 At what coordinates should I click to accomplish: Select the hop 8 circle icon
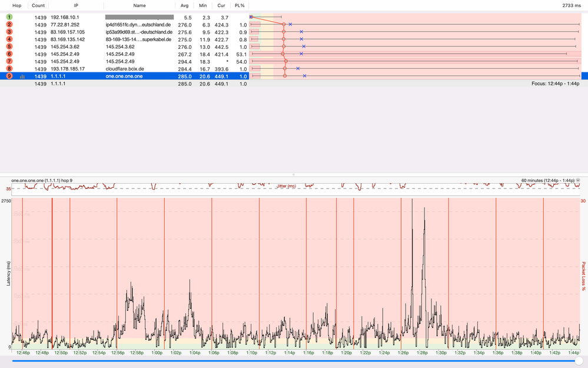click(x=9, y=68)
